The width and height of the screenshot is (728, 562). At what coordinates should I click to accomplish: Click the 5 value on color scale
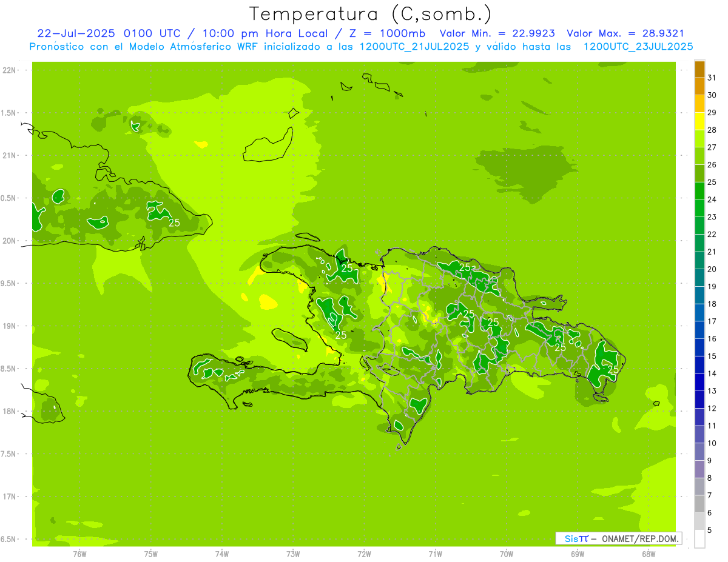(x=710, y=530)
